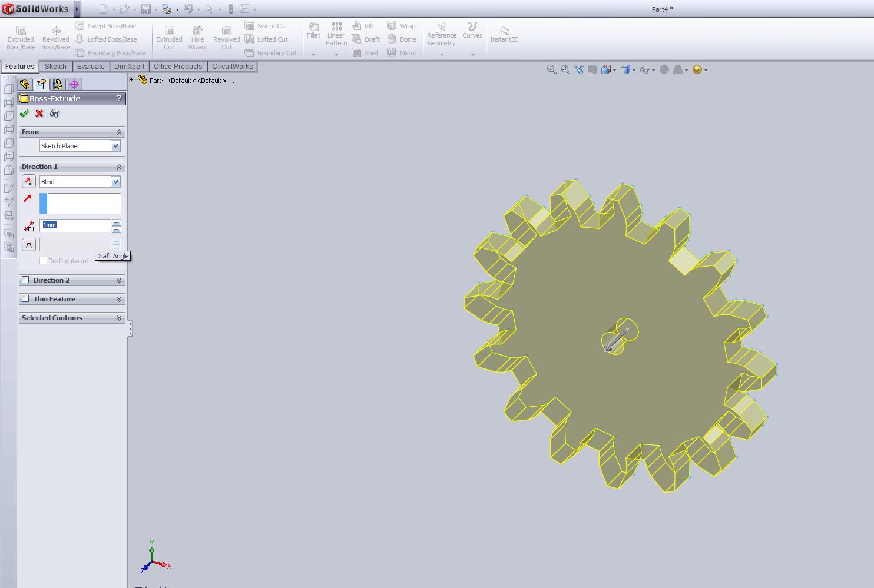Click the Extruded Boss/Base button

pyautogui.click(x=21, y=38)
